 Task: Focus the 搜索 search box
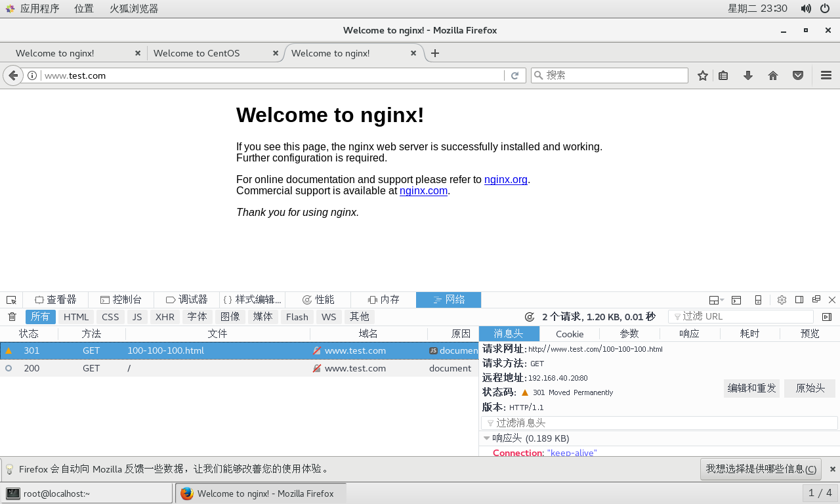610,75
